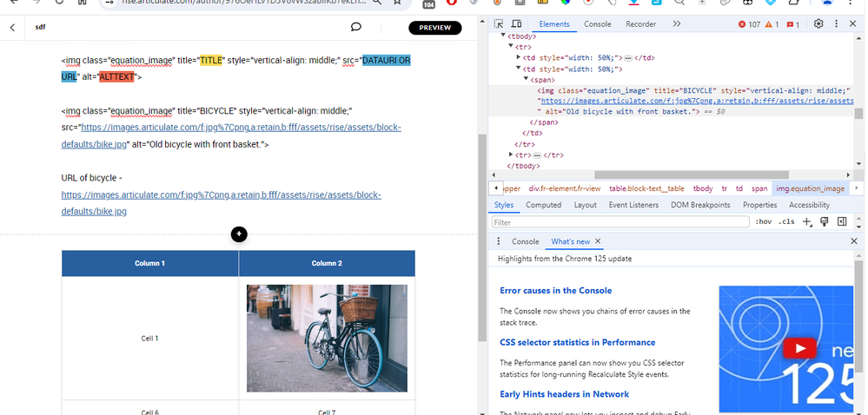Click the PREVIEW button
Image resolution: width=868 pixels, height=415 pixels.
(434, 28)
